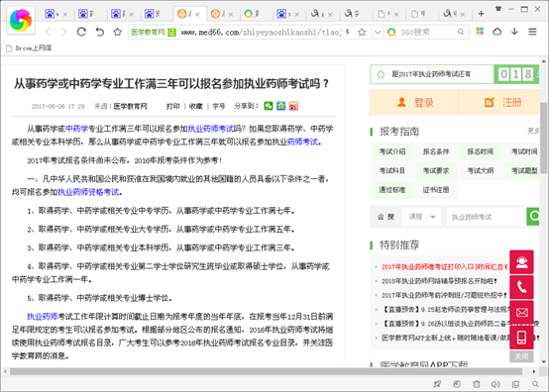Open downloads with the down arrow icon
The width and height of the screenshot is (549, 392).
[514, 32]
